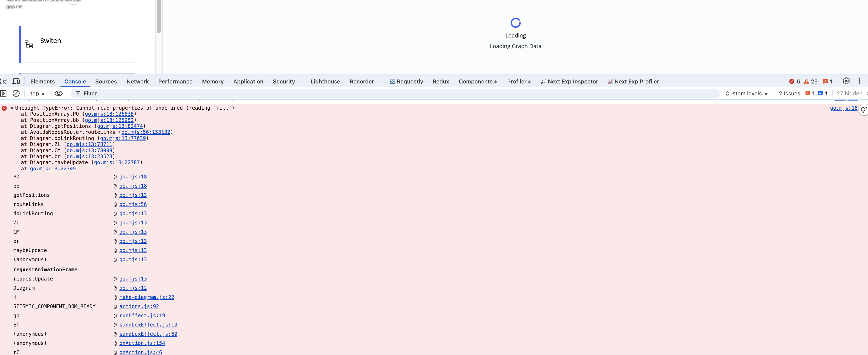This screenshot has width=868, height=355.
Task: Open go.mjs:13:22749 stack link
Action: tap(53, 168)
